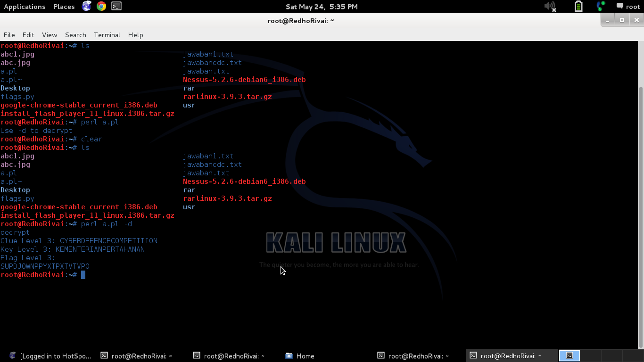The image size is (644, 362).
Task: Open the terminal Help menu
Action: (x=135, y=35)
